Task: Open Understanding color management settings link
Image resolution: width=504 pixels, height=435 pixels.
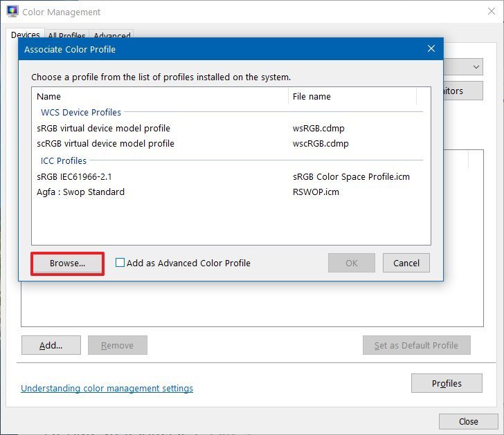Action: click(107, 389)
